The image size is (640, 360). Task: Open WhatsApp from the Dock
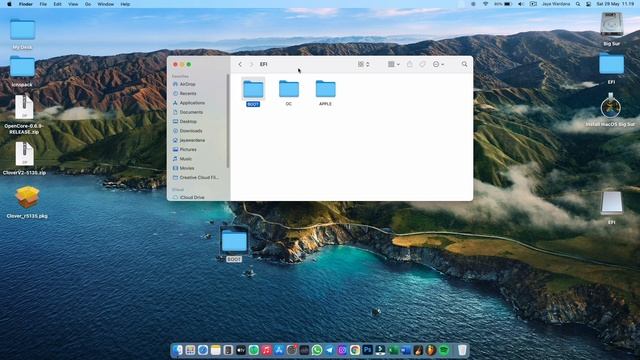click(317, 350)
